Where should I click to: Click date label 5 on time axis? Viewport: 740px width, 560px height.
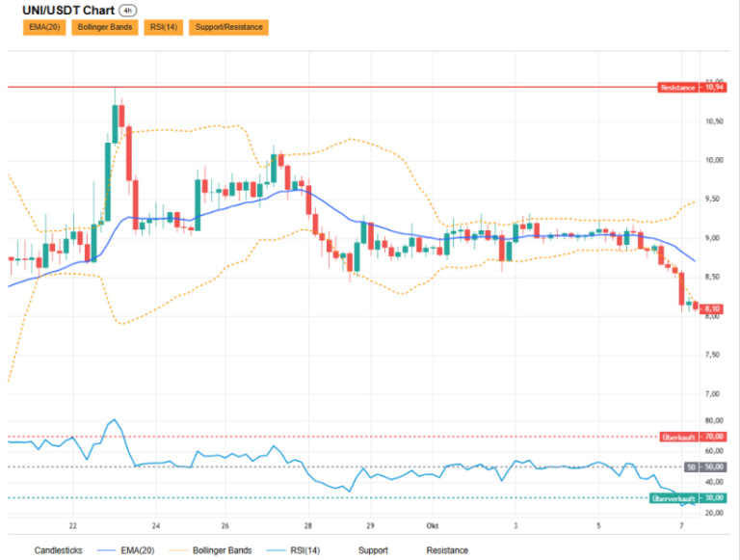599,525
